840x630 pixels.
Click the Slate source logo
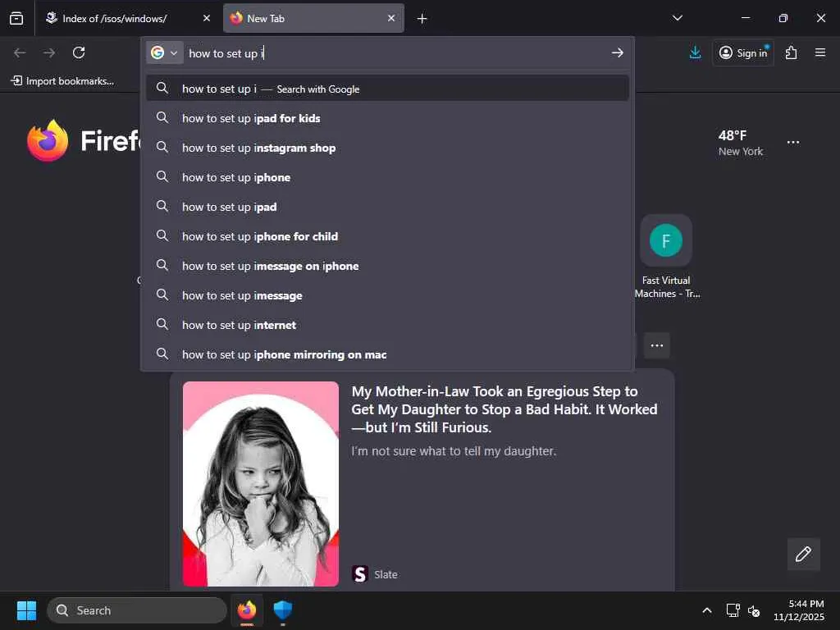[360, 574]
